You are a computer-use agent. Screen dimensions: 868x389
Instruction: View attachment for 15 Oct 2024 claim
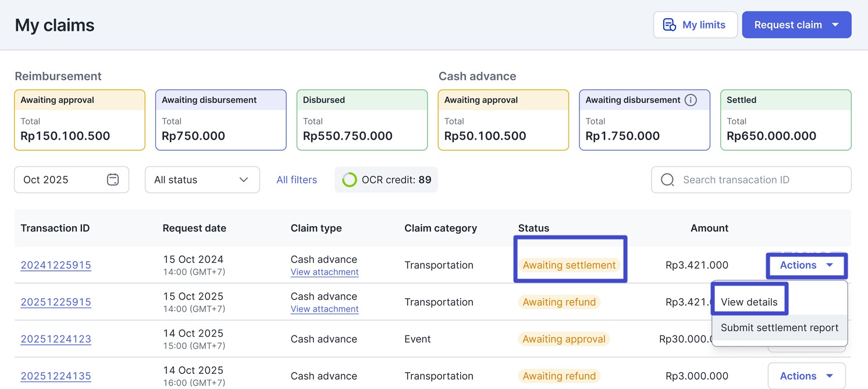coord(324,272)
